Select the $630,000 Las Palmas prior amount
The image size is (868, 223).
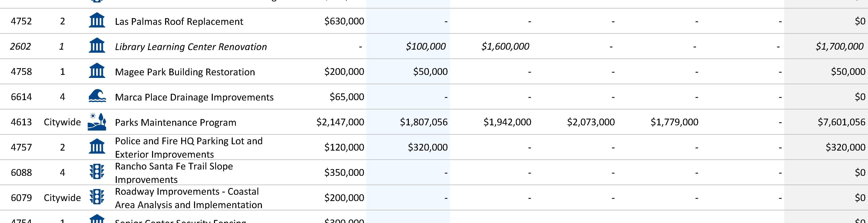point(344,21)
